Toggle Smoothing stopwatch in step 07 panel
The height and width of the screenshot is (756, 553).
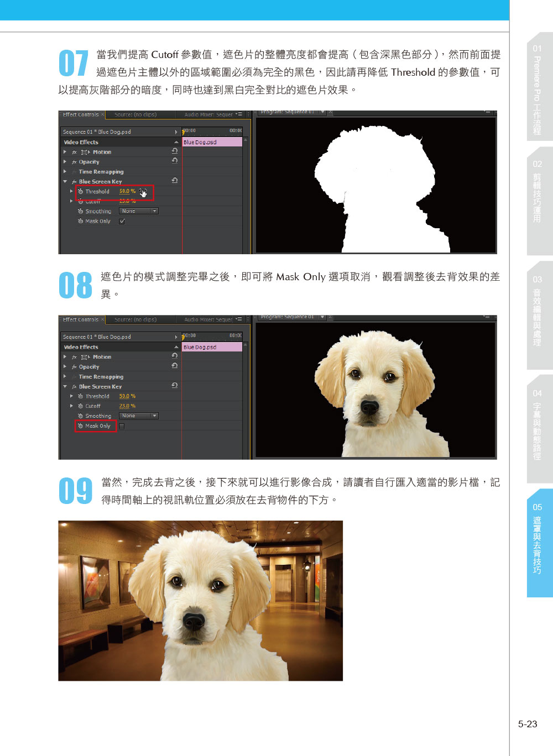(81, 211)
